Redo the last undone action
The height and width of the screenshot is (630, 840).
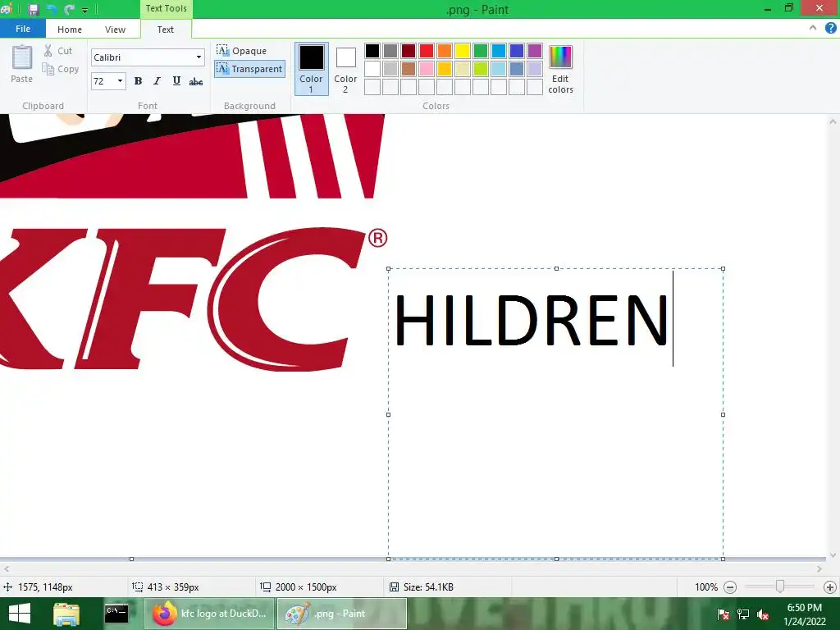click(69, 9)
